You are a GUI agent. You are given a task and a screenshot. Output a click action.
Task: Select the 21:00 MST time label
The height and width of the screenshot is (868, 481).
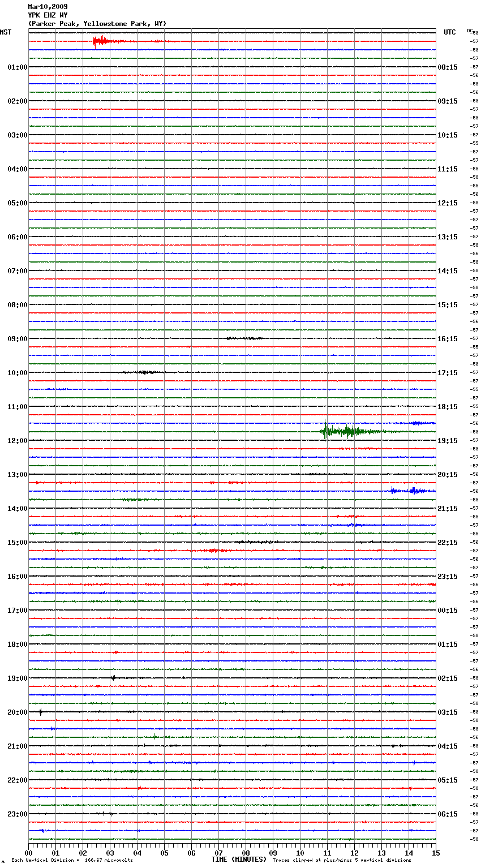pos(18,746)
